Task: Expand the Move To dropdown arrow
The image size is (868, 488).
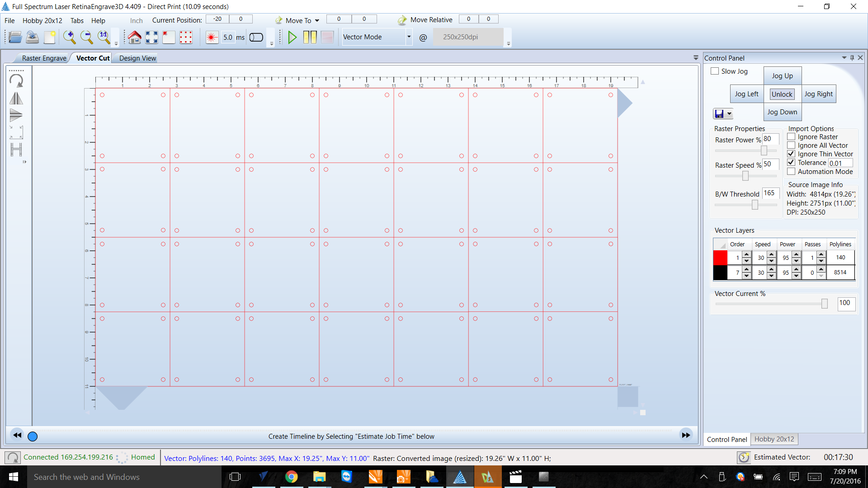Action: tap(317, 21)
